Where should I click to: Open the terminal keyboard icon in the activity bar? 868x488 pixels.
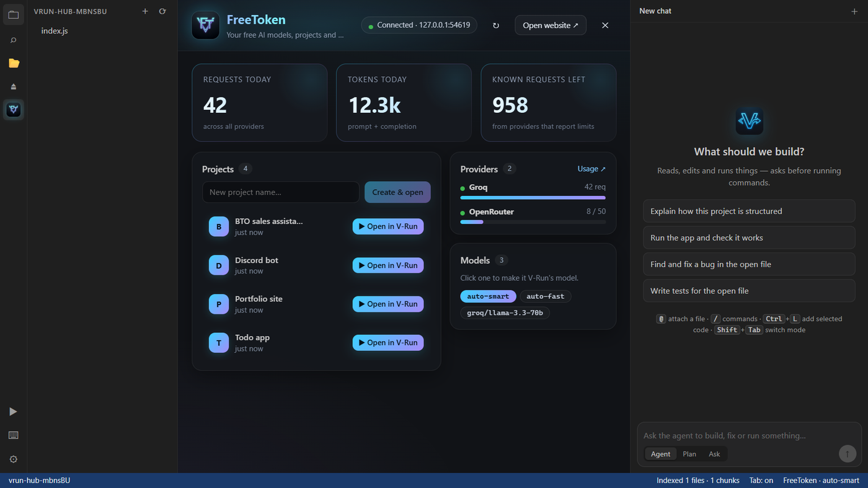click(14, 435)
